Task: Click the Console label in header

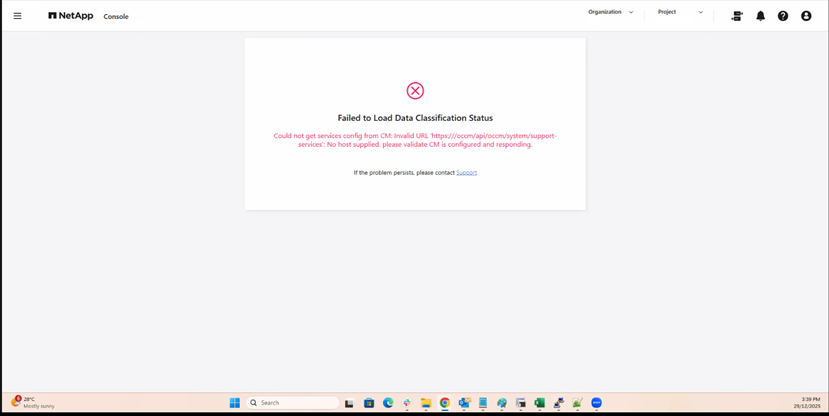Action: click(116, 16)
